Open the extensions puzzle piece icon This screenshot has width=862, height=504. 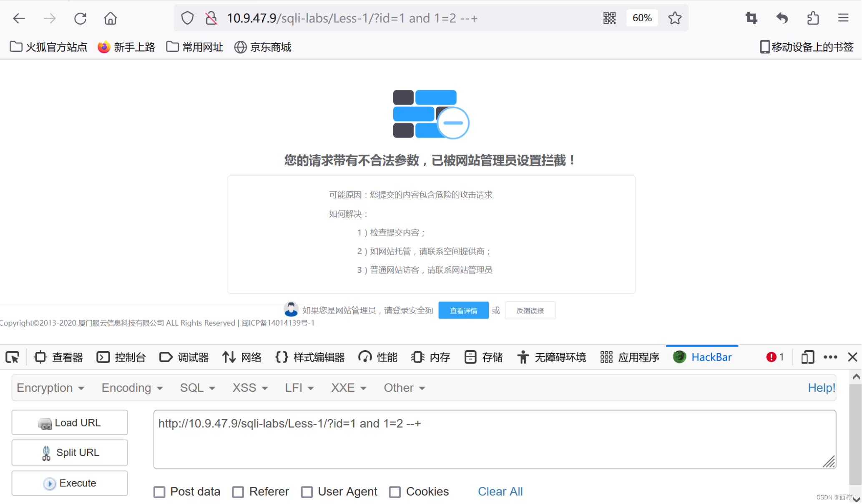point(813,18)
